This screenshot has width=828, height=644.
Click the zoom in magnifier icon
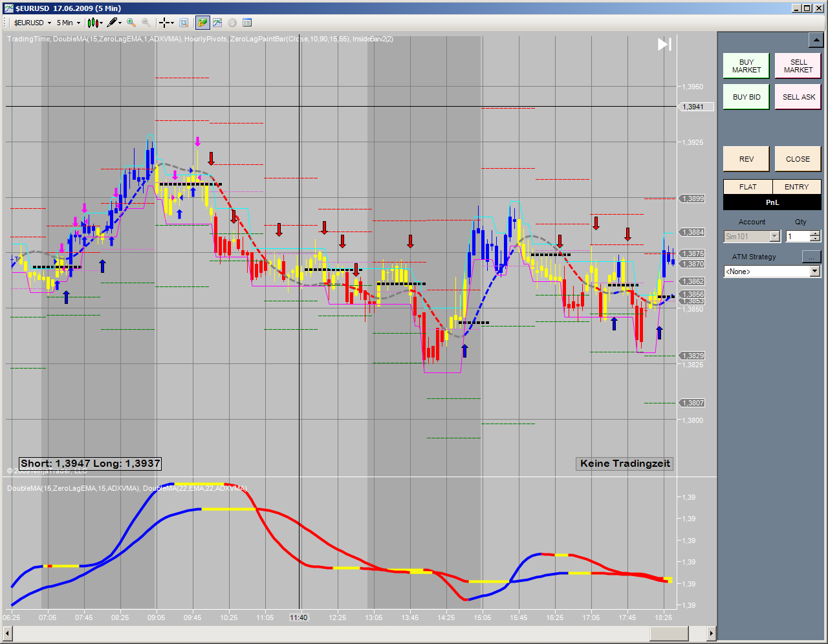click(131, 23)
